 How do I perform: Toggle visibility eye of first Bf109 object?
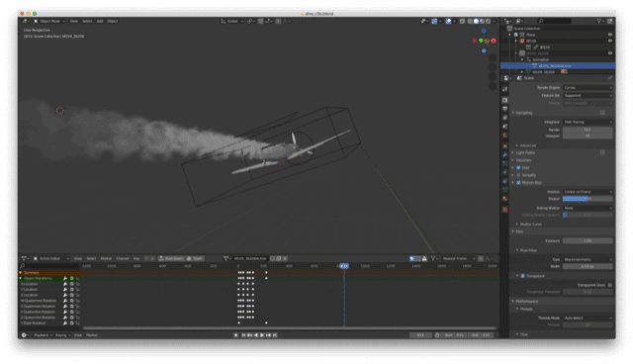610,41
